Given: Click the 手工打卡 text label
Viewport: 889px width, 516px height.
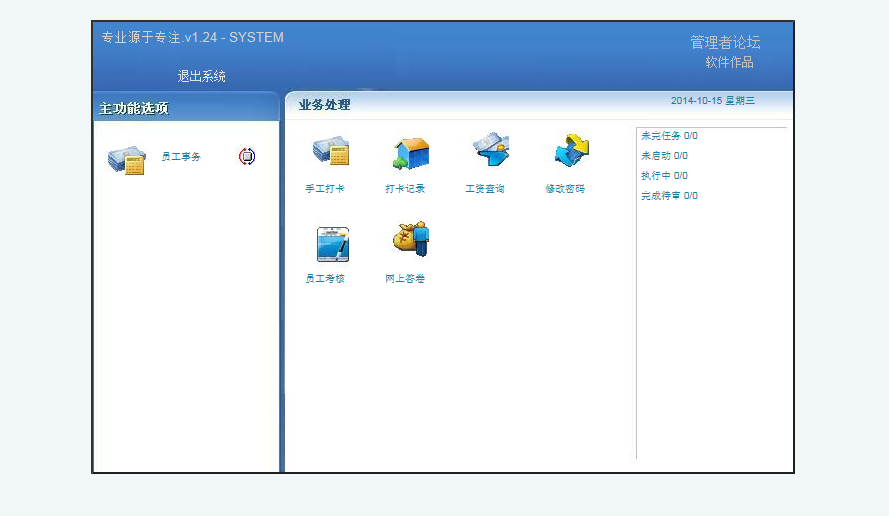Looking at the screenshot, I should 325,189.
